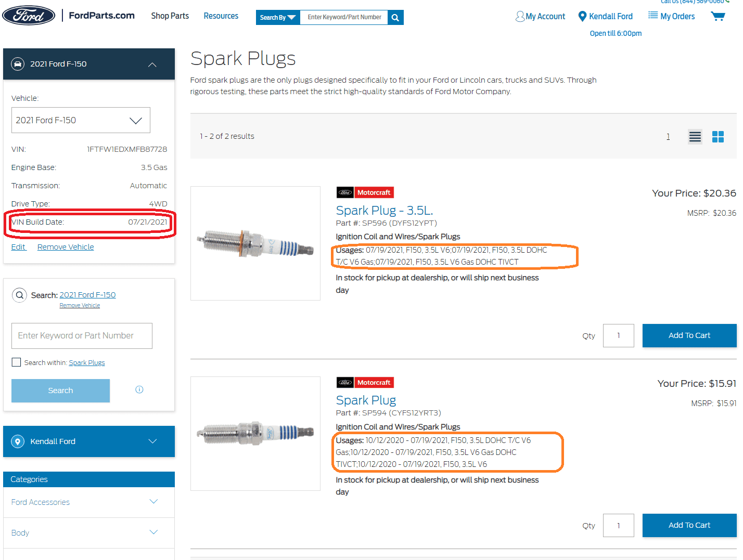Open the Search By dropdown
743x560 pixels.
coord(278,18)
